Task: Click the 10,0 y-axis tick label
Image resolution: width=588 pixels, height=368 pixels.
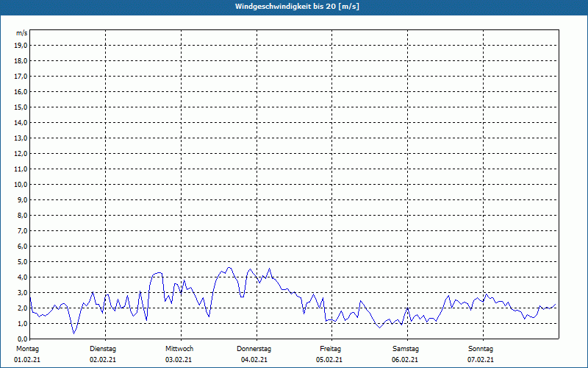Action: [21, 184]
